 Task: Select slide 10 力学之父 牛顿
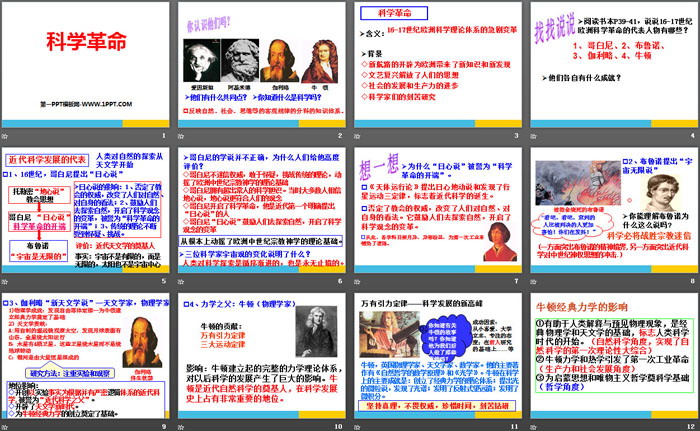click(x=262, y=356)
